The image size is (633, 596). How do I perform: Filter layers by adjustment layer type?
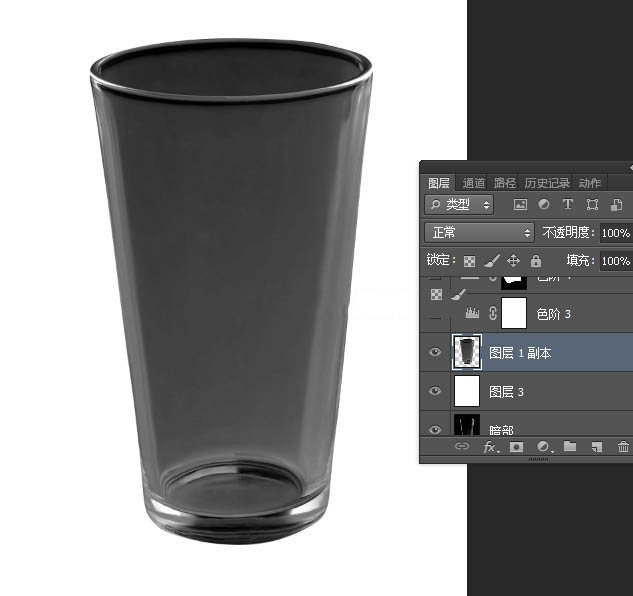544,205
